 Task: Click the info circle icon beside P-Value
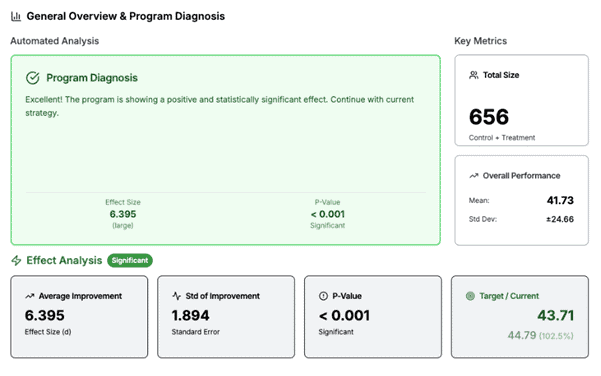[323, 296]
